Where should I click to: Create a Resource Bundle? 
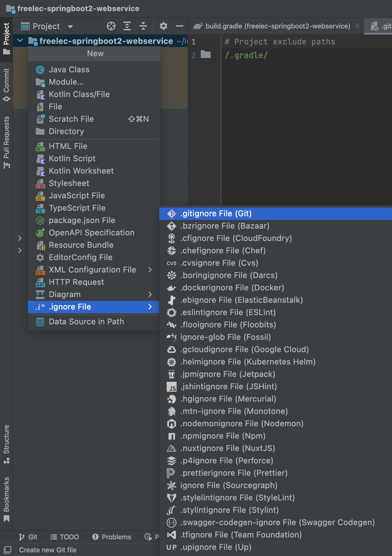tap(94, 245)
